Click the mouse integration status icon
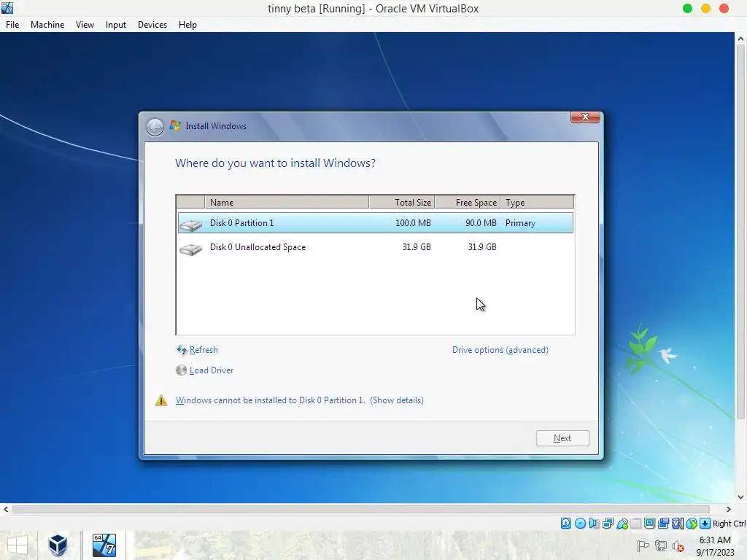The height and width of the screenshot is (560, 747). coord(692,524)
